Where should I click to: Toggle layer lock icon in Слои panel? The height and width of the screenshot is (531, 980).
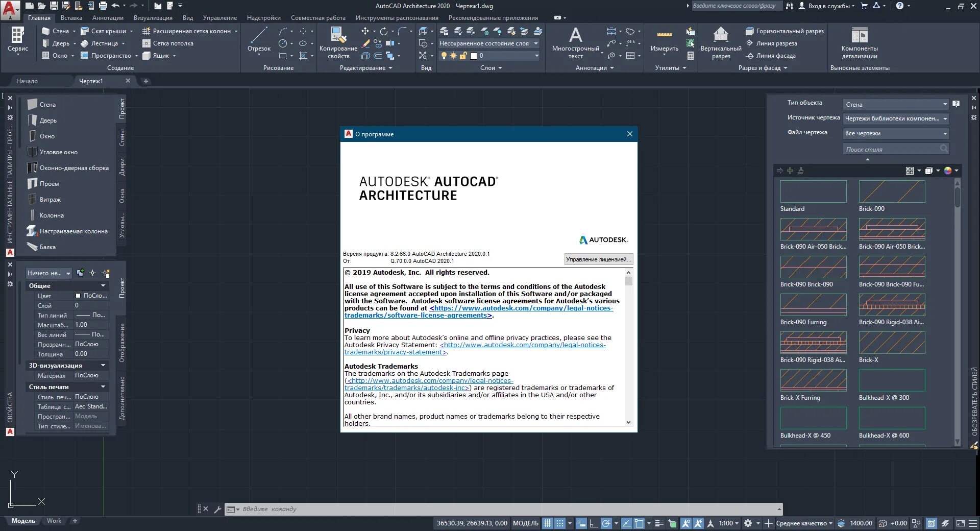(x=463, y=56)
